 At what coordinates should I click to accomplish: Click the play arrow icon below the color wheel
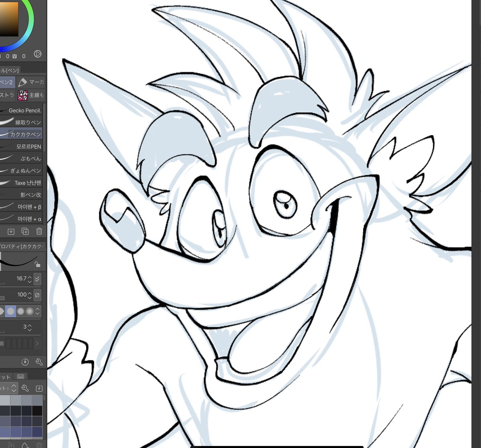pyautogui.click(x=37, y=54)
